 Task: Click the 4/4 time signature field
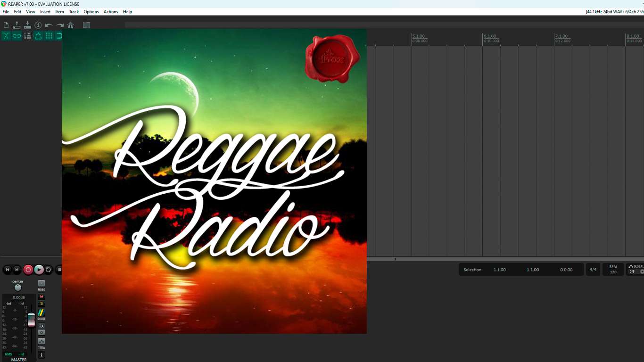coord(593,270)
